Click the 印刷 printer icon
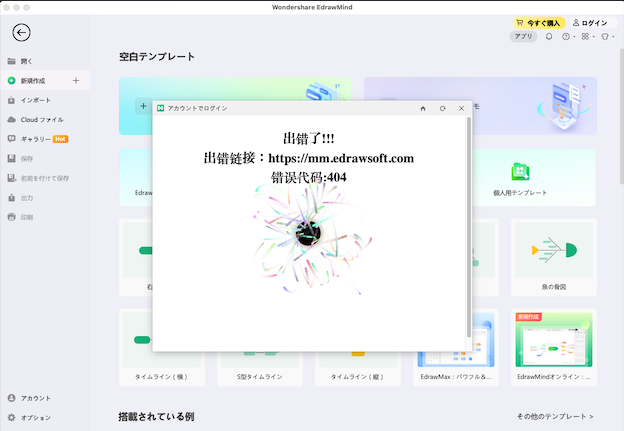Image resolution: width=624 pixels, height=431 pixels. [x=12, y=217]
